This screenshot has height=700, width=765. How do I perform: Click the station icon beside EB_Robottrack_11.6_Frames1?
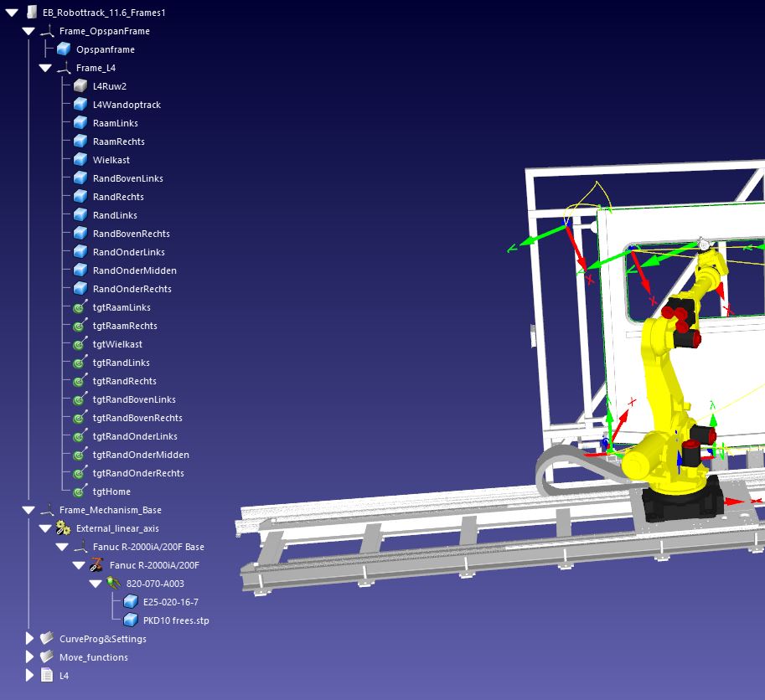(30, 13)
